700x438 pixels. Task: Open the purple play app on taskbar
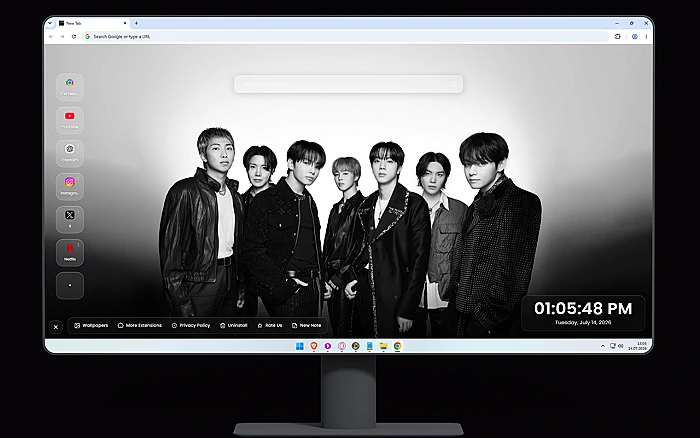328,346
